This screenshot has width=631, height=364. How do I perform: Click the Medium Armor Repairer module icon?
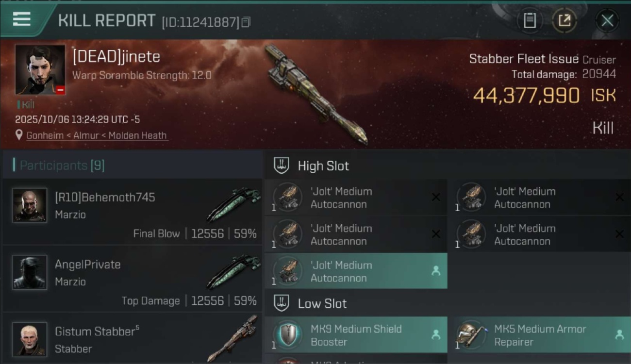coord(472,335)
